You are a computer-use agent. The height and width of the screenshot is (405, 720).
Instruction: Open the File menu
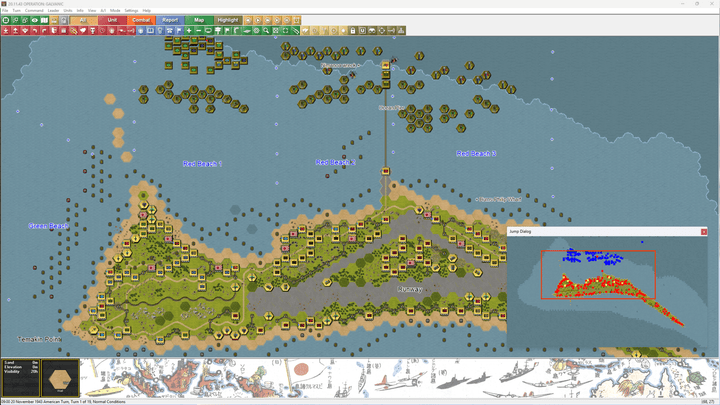coord(5,10)
